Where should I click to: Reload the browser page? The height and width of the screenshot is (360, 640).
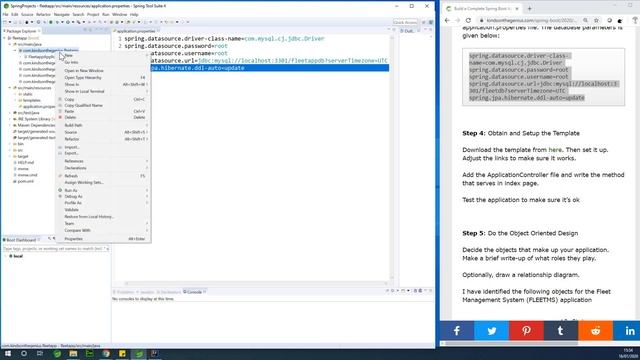pyautogui.click(x=468, y=20)
